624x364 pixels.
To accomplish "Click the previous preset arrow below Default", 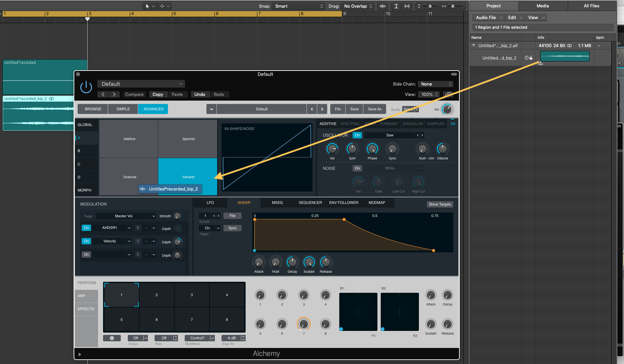I will (103, 95).
